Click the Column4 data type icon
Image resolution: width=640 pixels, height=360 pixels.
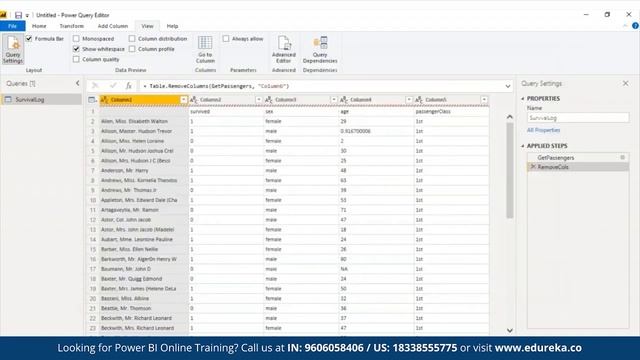coord(344,100)
